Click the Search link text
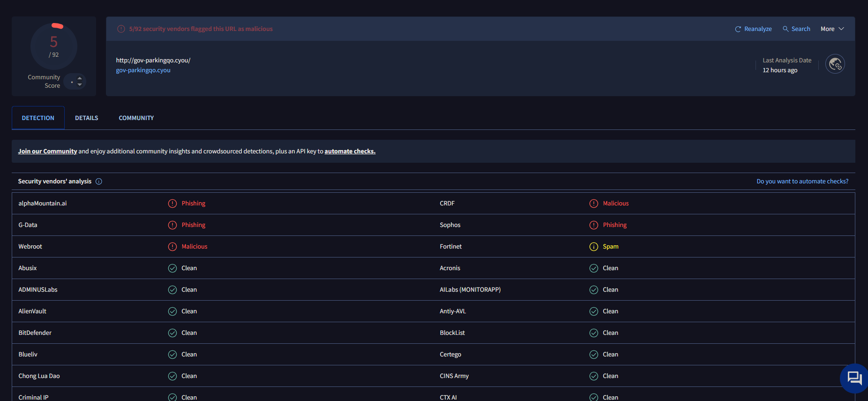 tap(801, 29)
